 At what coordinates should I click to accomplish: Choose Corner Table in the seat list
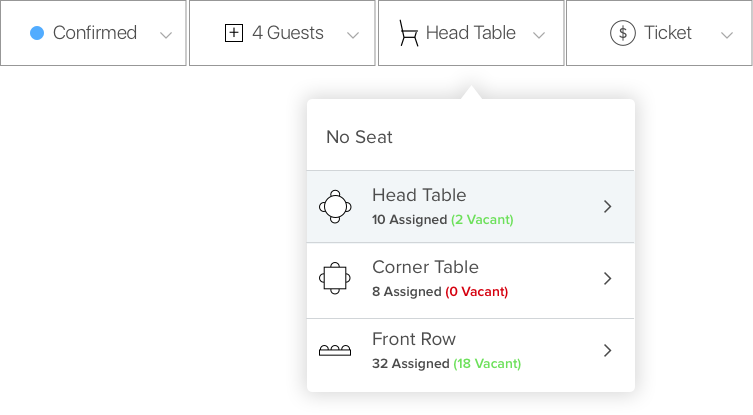pos(471,280)
